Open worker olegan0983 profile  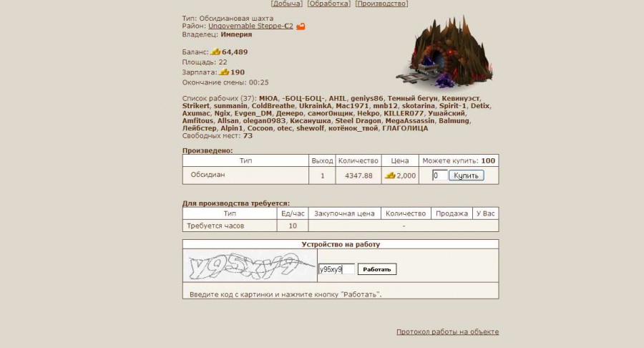264,121
